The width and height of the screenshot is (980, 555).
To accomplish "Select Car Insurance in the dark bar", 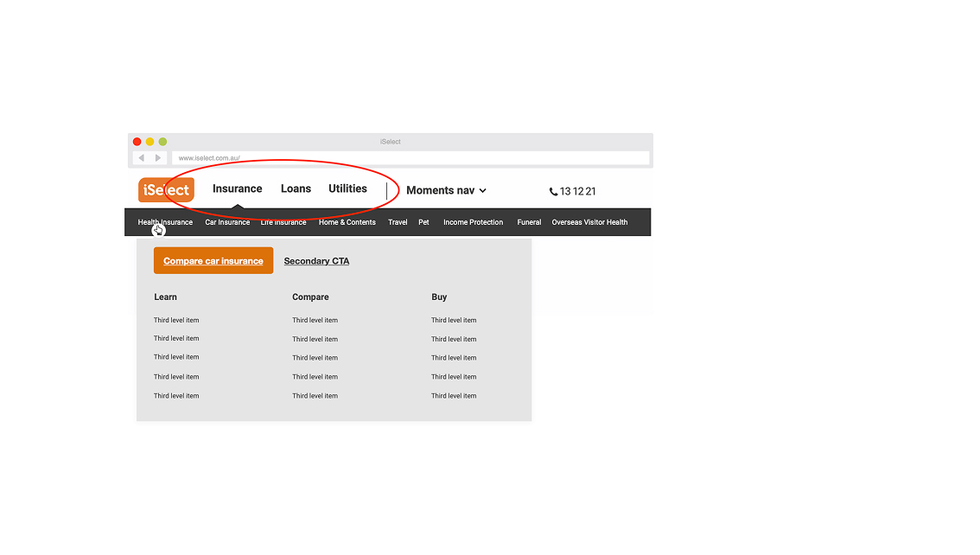I will click(227, 222).
